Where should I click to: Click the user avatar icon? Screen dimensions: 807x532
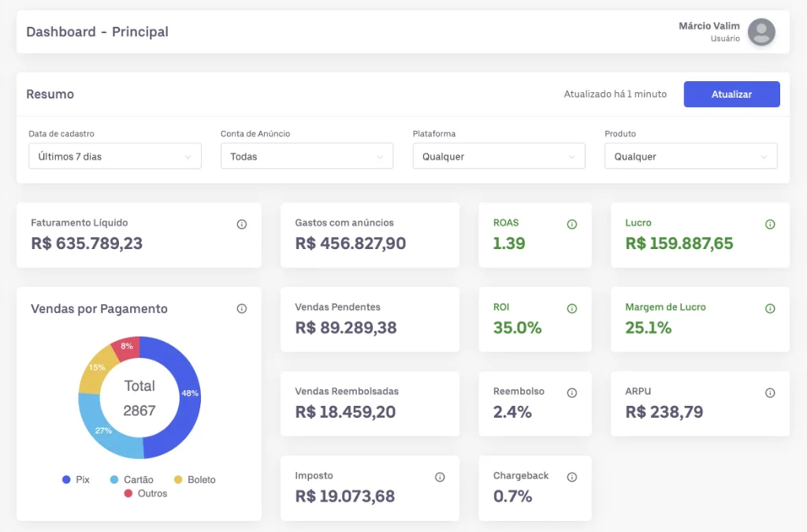tap(761, 32)
